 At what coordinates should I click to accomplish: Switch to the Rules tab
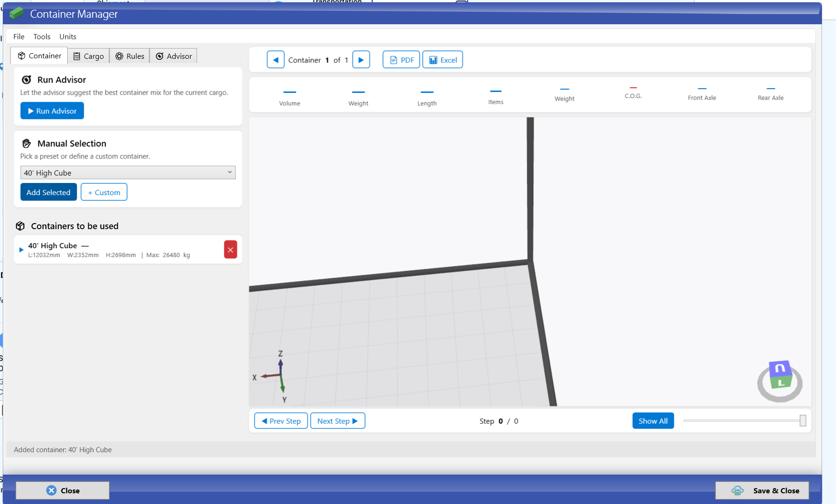tap(130, 56)
